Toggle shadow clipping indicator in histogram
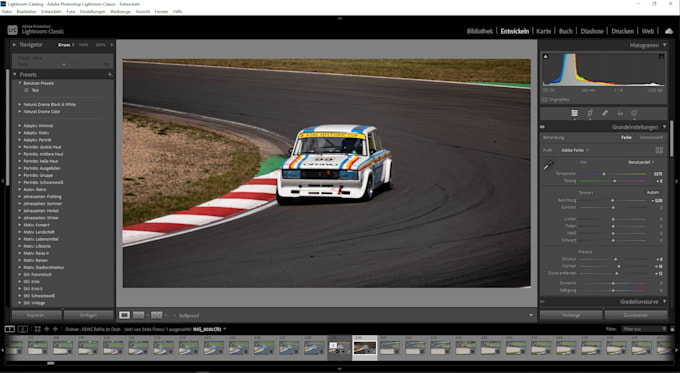This screenshot has height=373, width=680. pos(546,56)
